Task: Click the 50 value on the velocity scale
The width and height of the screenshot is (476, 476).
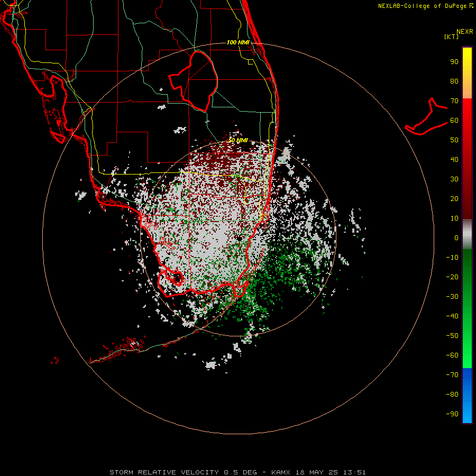Action: pos(454,140)
